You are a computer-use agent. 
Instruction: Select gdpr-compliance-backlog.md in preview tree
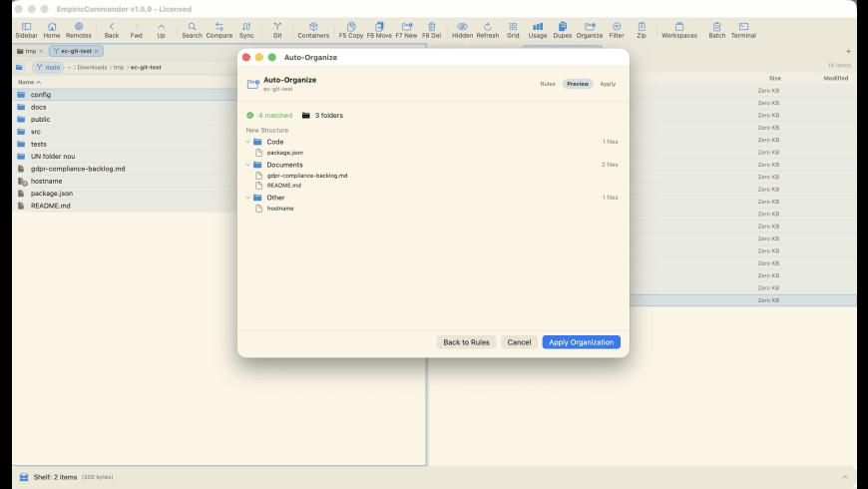coord(306,176)
